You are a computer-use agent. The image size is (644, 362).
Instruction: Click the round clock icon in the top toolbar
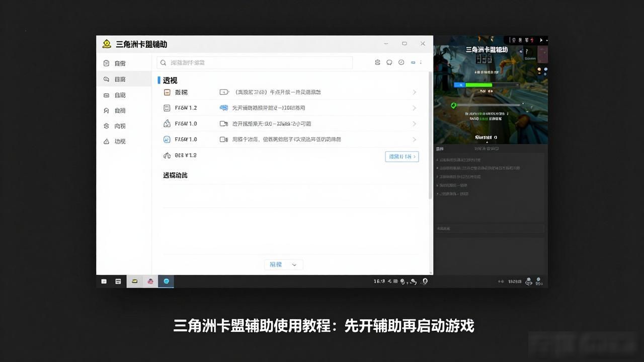coord(401,62)
